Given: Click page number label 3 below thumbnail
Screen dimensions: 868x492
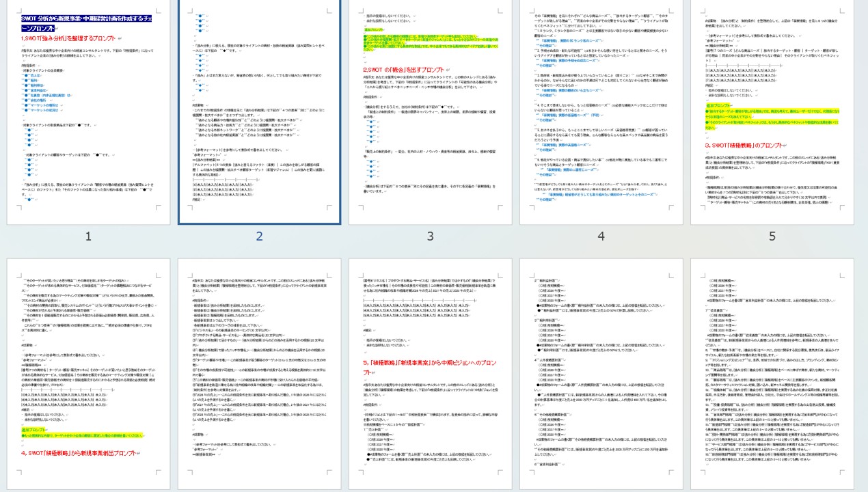Looking at the screenshot, I should point(430,236).
